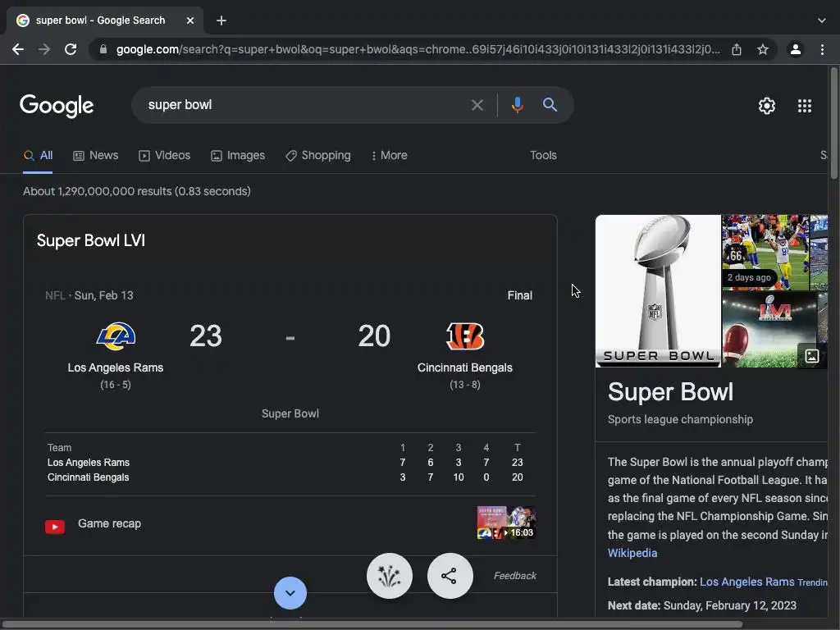Screen dimensions: 840x630
Task: Clear the search box with X icon
Action: pos(477,105)
